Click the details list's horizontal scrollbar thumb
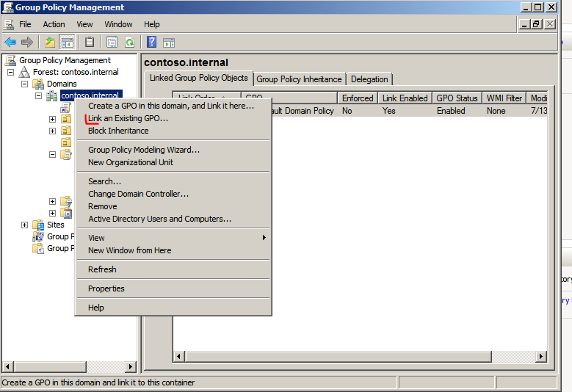Screen dimensions: 572x392 [x=339, y=356]
